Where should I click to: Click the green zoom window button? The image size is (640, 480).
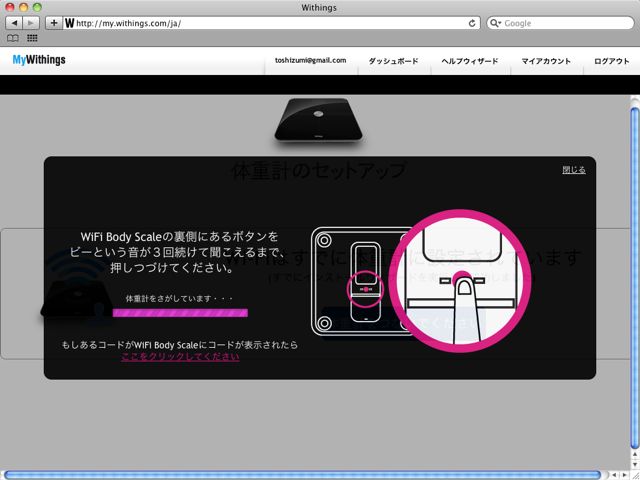coord(37,7)
